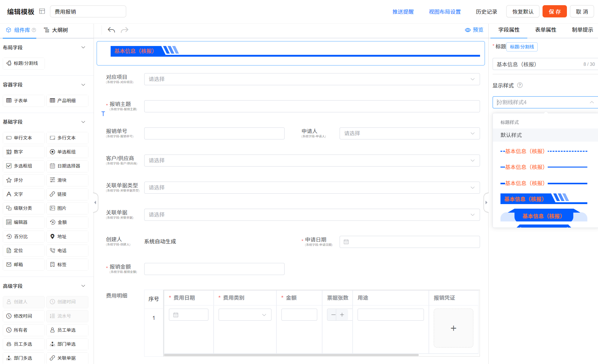Choose the dashed divider line style
This screenshot has width=598, height=364.
[543, 151]
